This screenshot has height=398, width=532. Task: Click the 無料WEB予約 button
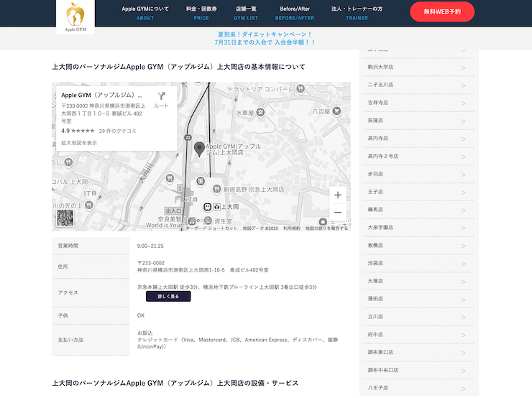click(x=442, y=11)
